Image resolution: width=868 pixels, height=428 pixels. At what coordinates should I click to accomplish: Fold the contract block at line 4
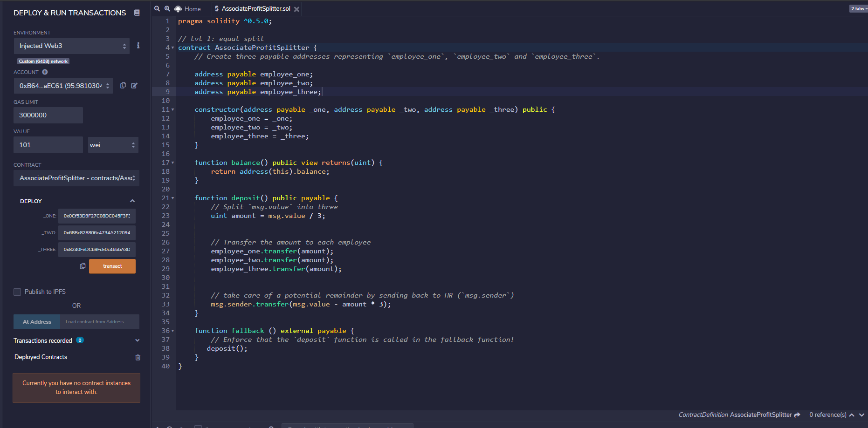pos(173,48)
